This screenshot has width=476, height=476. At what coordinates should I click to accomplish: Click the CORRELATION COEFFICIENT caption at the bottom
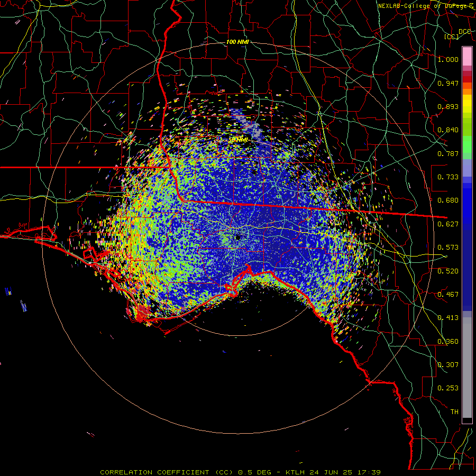pos(154,472)
